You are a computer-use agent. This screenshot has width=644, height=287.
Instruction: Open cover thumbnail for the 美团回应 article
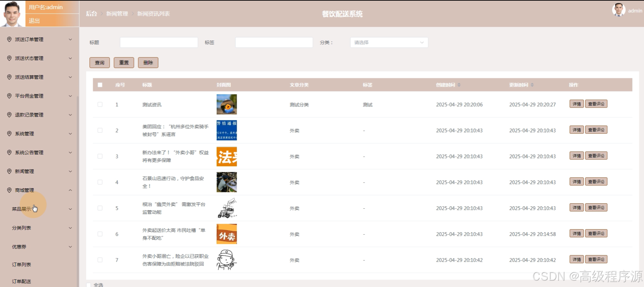pos(227,130)
